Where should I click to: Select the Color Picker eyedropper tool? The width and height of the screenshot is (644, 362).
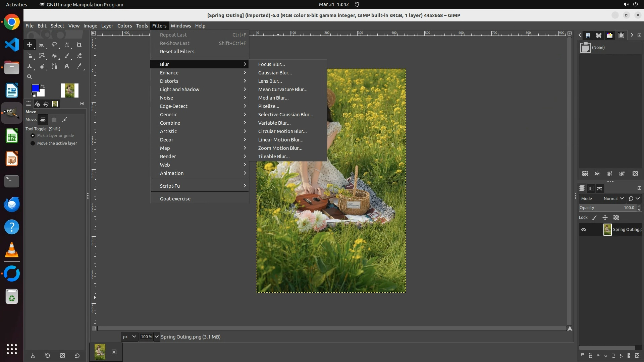[x=79, y=66]
